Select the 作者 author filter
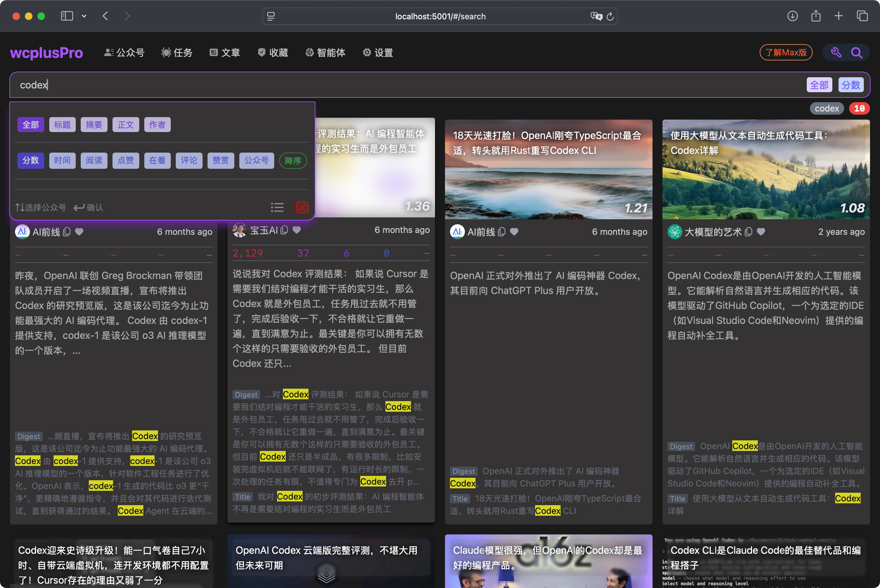The height and width of the screenshot is (588, 880). [x=157, y=125]
